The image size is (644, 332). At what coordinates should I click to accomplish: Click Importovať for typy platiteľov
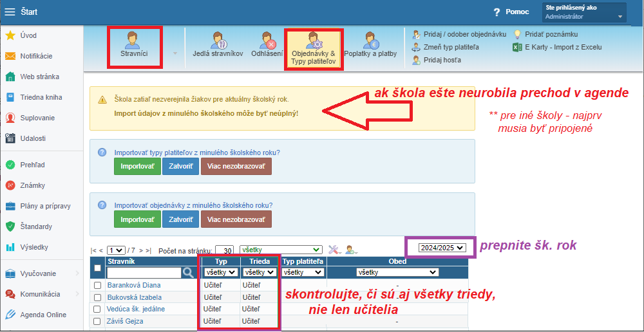click(x=137, y=167)
